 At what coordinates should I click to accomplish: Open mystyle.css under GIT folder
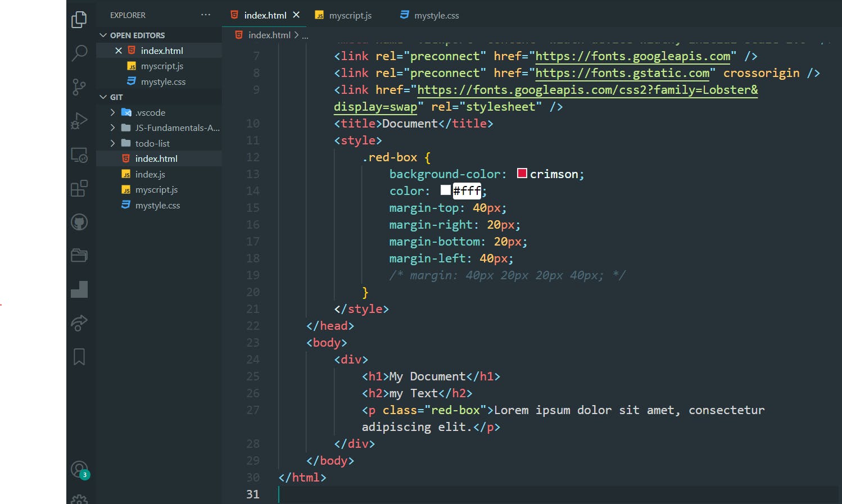[x=159, y=206]
